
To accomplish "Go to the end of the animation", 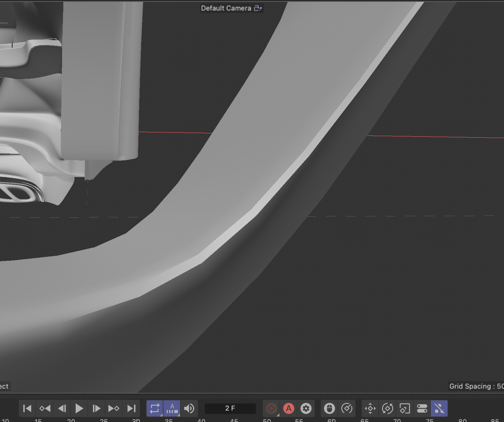I will 131,408.
